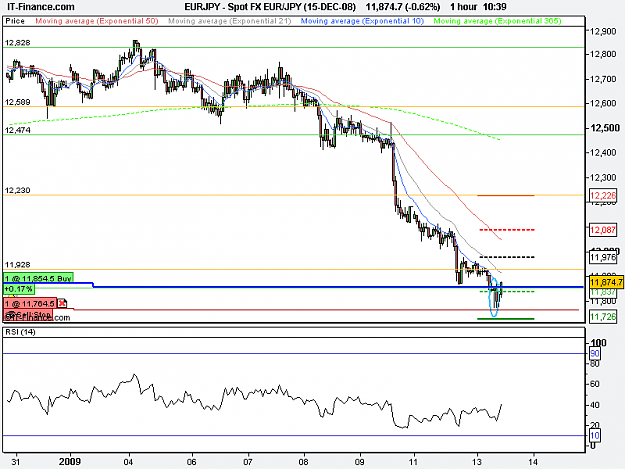Click the 12,474 horizontal level label

(17, 130)
